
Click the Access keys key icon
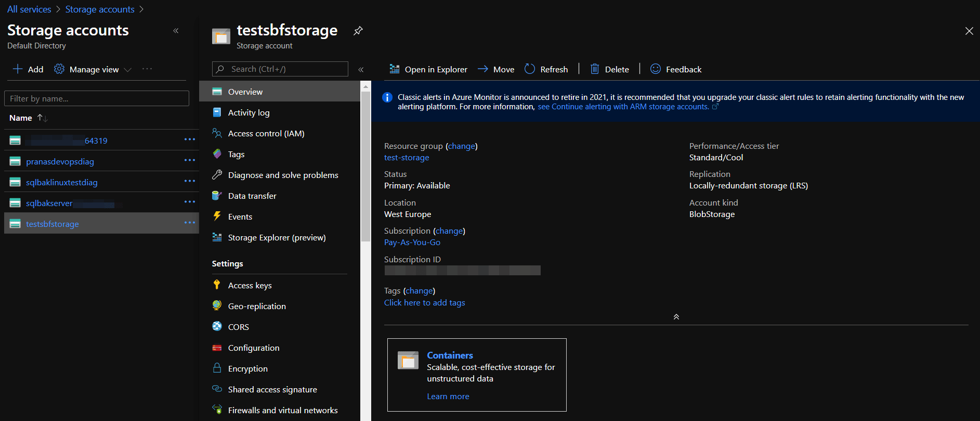click(217, 285)
